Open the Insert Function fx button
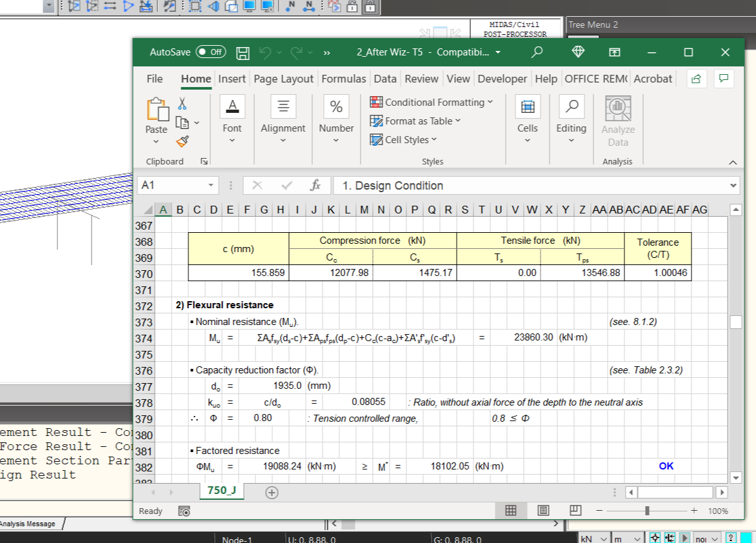 point(315,185)
